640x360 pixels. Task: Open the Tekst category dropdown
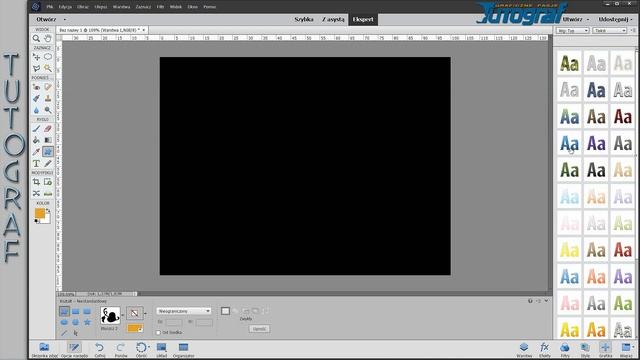(x=610, y=31)
